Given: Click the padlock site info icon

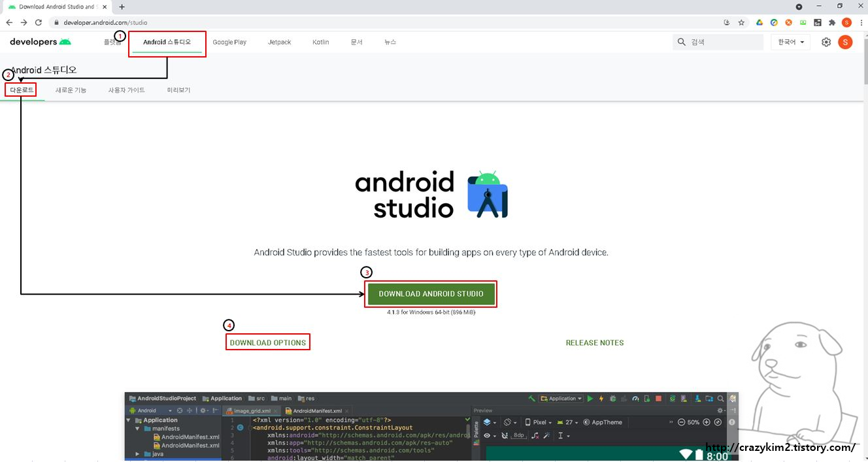Looking at the screenshot, I should tap(57, 22).
